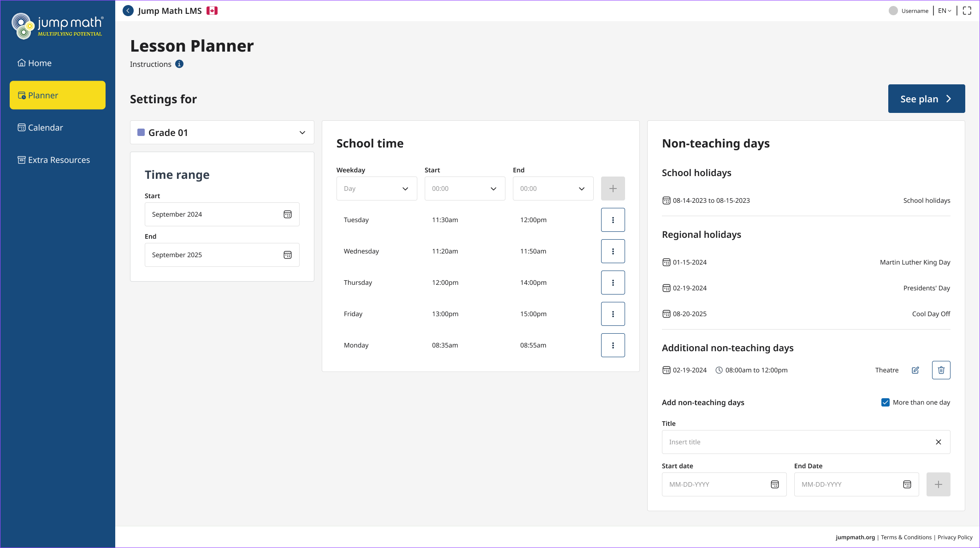Open the Privacy Policy link

(955, 537)
